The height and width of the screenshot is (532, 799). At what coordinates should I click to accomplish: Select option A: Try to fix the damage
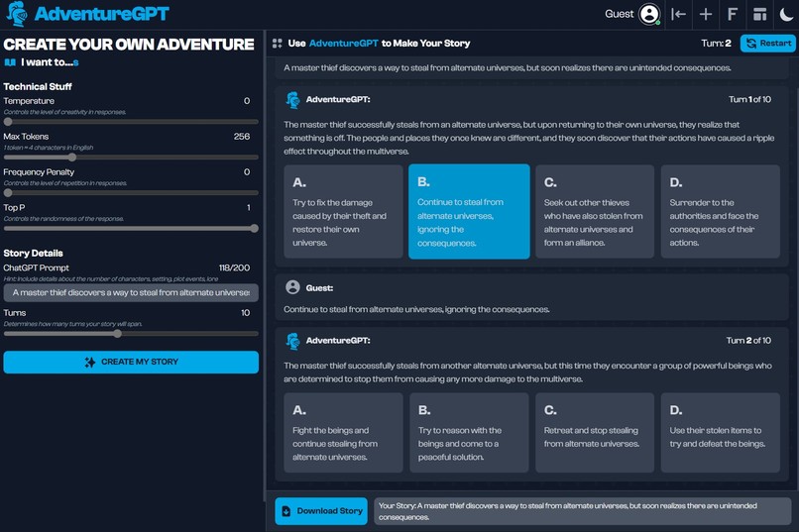click(343, 211)
